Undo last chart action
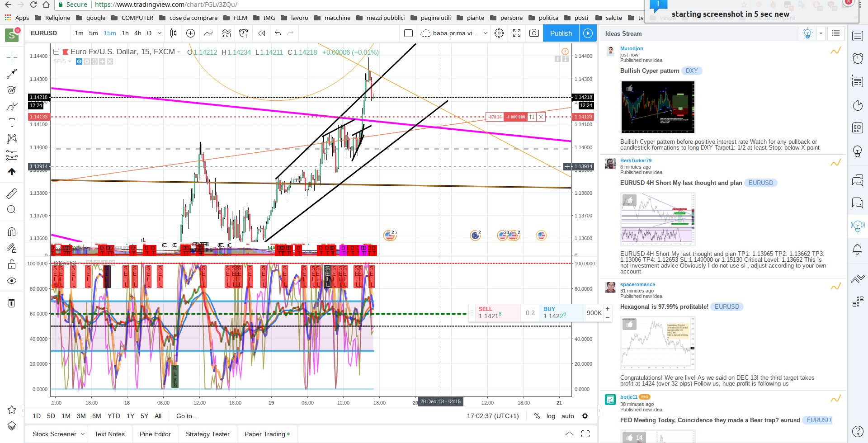 pos(278,33)
